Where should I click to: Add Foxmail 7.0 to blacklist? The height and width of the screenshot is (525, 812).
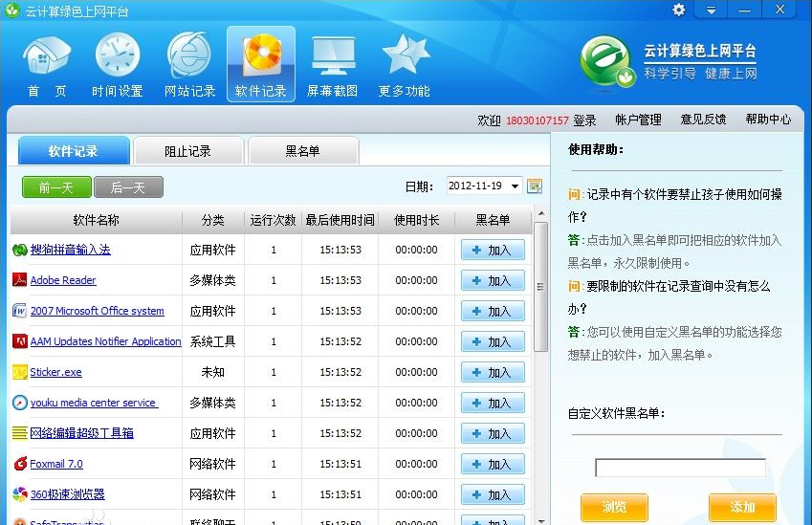click(x=493, y=464)
